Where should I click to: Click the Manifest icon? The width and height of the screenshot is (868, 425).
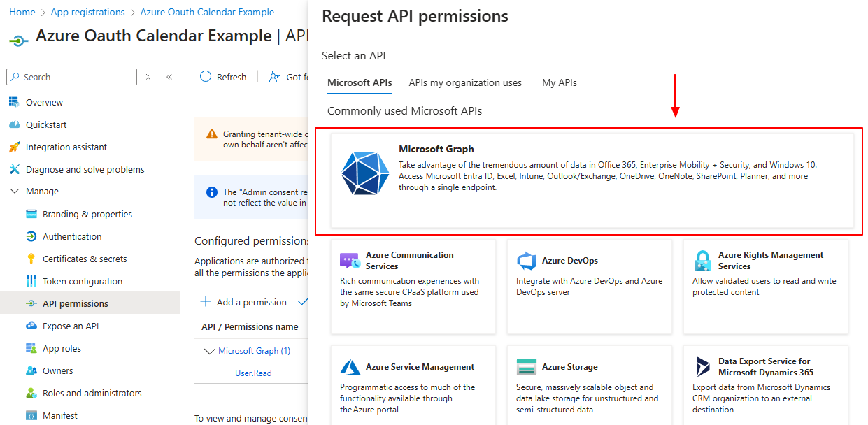(31, 415)
